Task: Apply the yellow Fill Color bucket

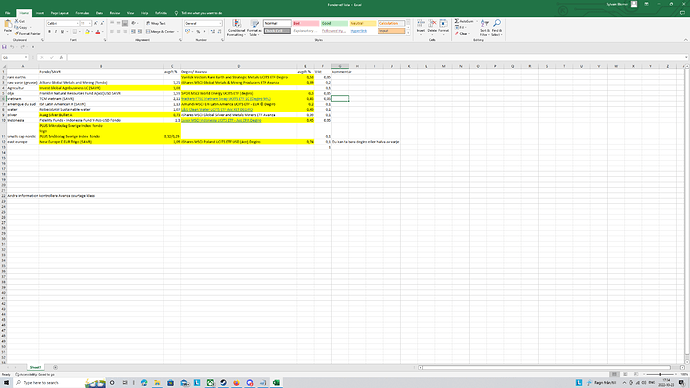Action: click(x=87, y=32)
